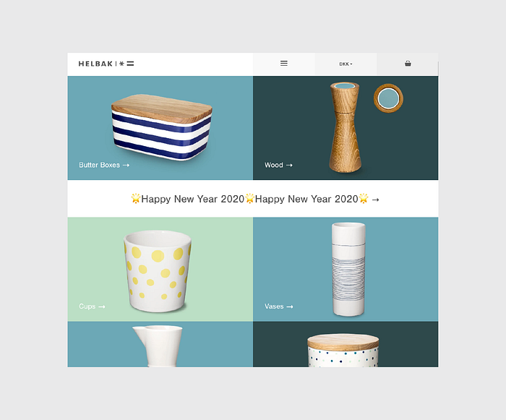Expand the DKK currency dropdown

pos(346,64)
